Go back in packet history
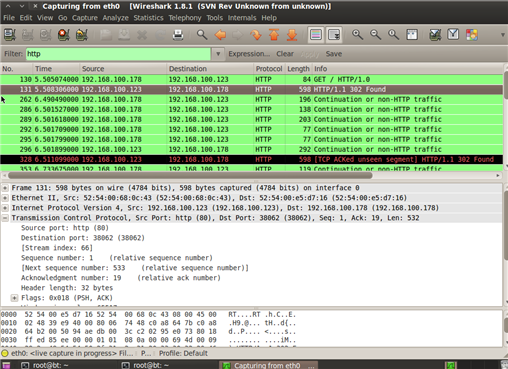Image resolution: width=508 pixels, height=369 pixels. pyautogui.click(x=220, y=35)
